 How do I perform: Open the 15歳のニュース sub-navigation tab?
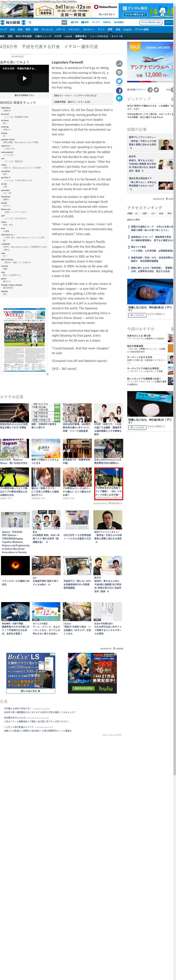[43, 36]
